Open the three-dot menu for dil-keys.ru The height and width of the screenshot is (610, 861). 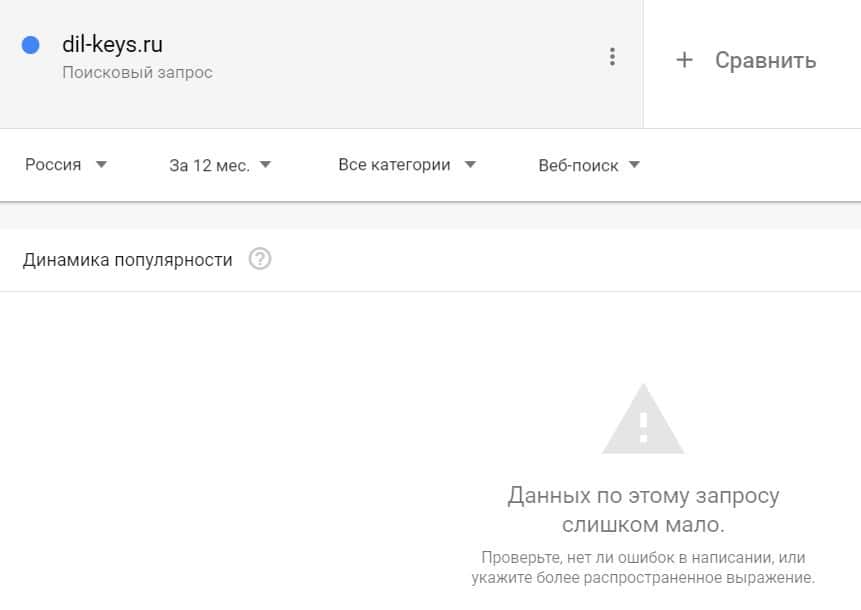coord(612,57)
